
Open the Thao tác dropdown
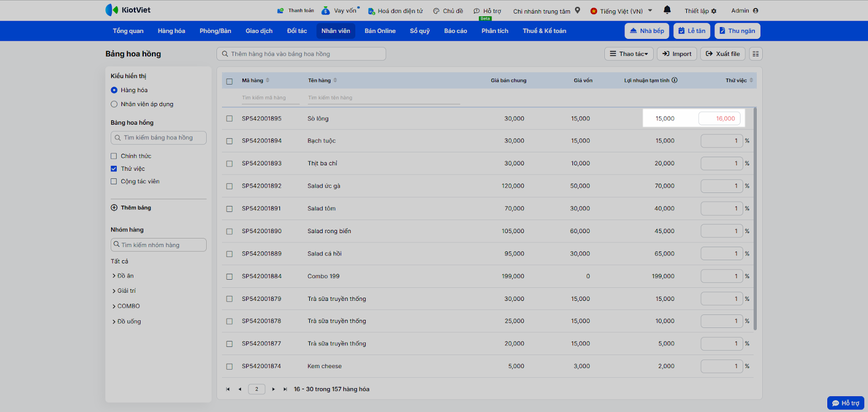pos(629,54)
